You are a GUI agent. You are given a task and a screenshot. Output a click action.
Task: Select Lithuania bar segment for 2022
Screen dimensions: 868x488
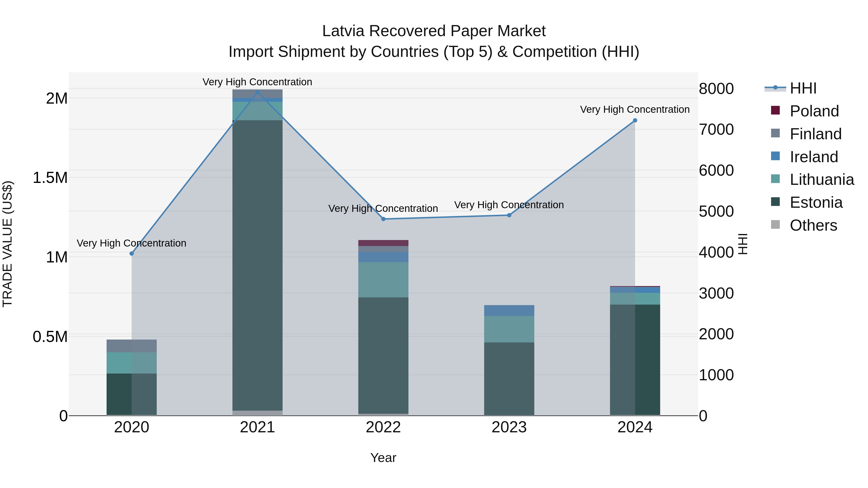click(383, 280)
